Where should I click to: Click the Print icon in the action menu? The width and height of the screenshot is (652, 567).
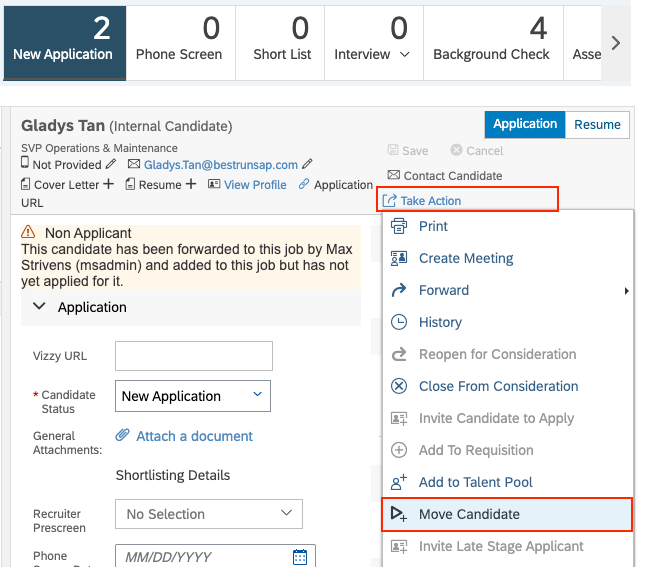399,226
